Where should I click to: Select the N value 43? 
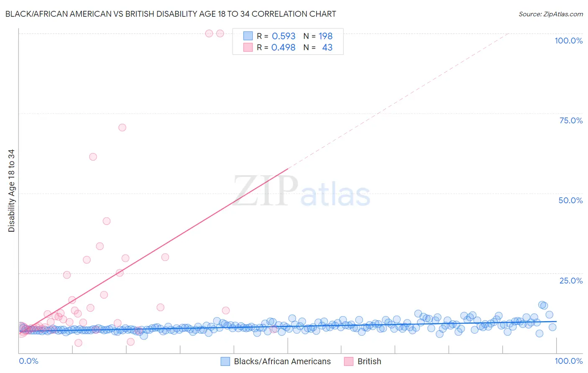(327, 48)
